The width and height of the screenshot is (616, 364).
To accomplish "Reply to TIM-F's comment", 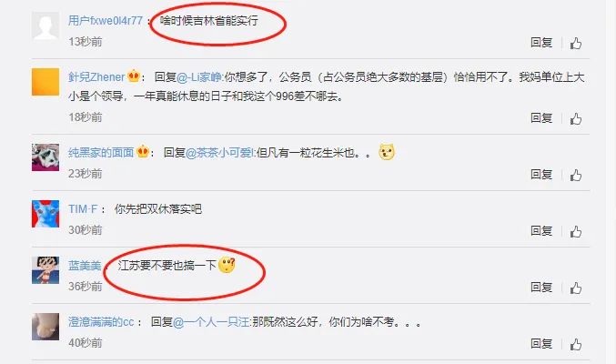I will (x=541, y=231).
